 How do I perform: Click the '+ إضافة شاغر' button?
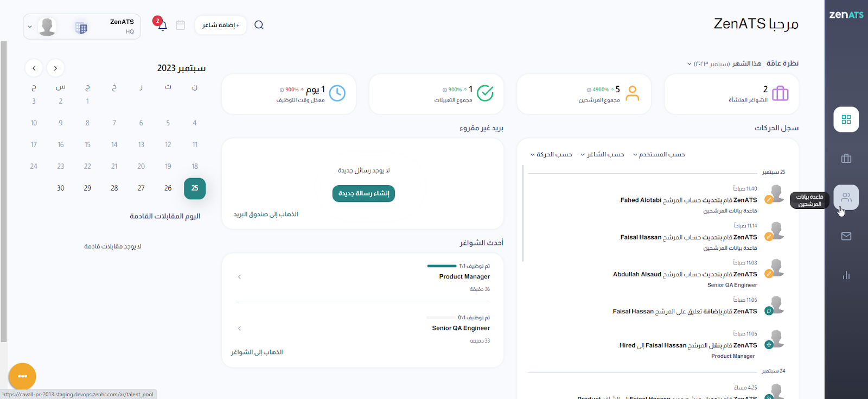click(221, 26)
